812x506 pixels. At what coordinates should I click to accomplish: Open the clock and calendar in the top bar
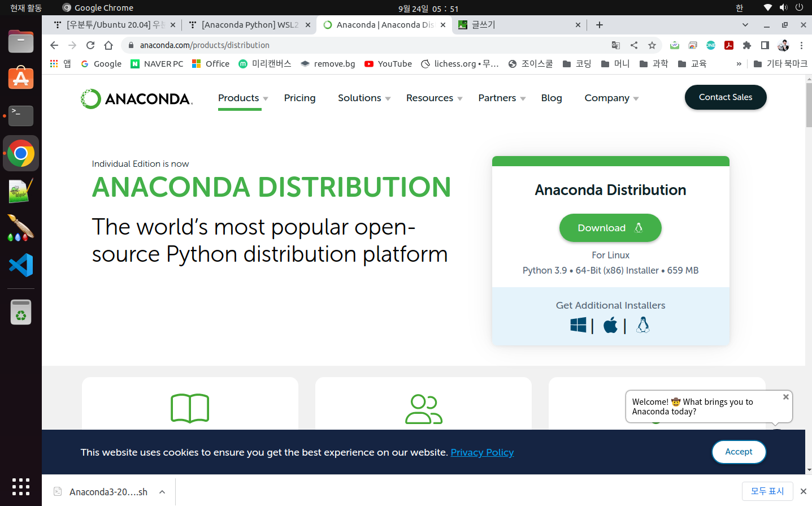[428, 8]
